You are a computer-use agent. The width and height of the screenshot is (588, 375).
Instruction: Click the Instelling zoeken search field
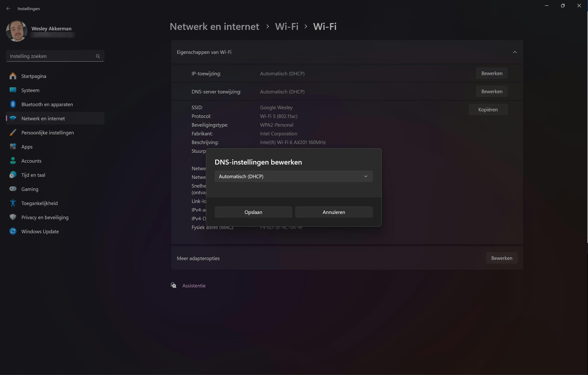point(51,56)
